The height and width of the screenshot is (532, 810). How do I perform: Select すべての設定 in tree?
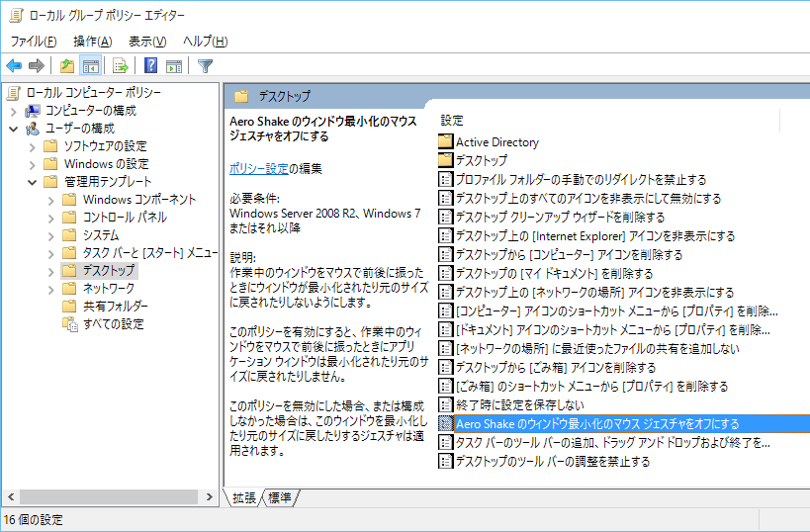coord(113,324)
